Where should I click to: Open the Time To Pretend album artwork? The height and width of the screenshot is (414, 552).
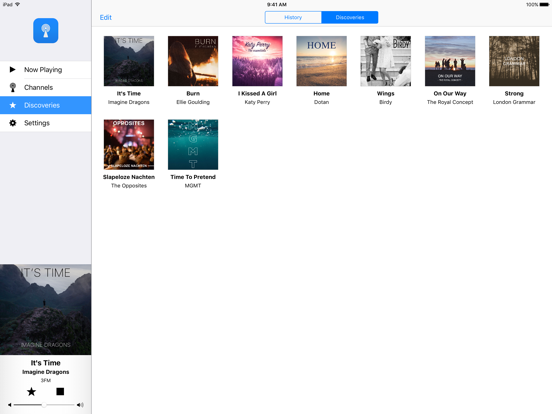pyautogui.click(x=193, y=144)
